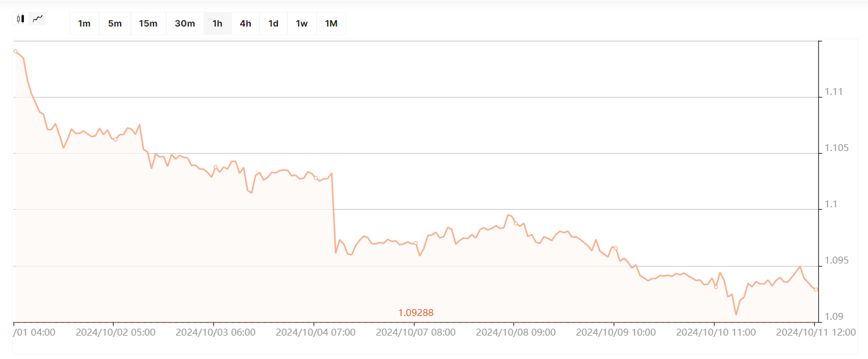This screenshot has width=868, height=359.
Task: Select the 5m timeframe tab
Action: [x=115, y=23]
